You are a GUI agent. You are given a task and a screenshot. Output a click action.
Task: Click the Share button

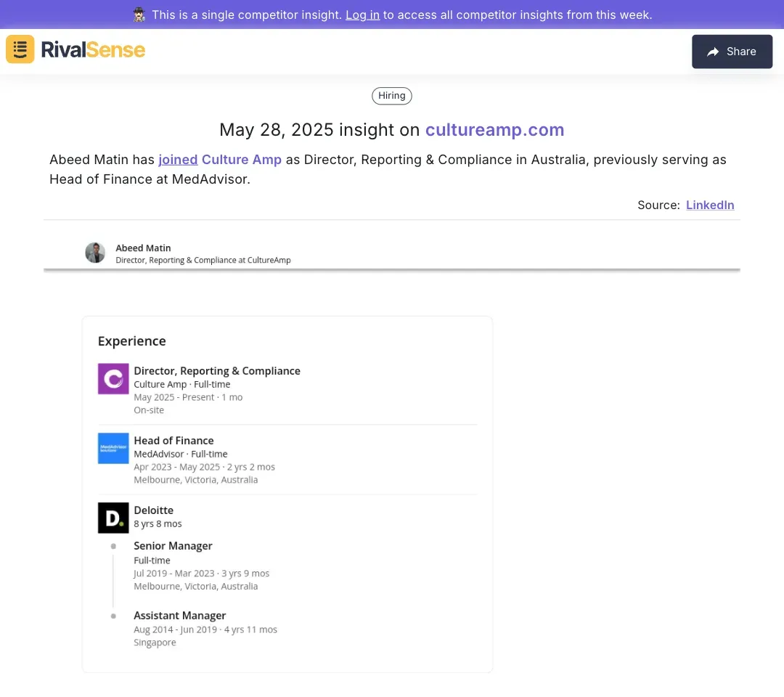pyautogui.click(x=732, y=52)
